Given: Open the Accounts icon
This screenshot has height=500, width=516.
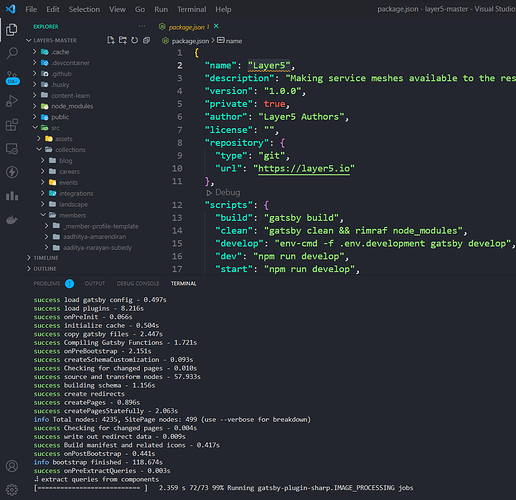Looking at the screenshot, I should point(12,466).
